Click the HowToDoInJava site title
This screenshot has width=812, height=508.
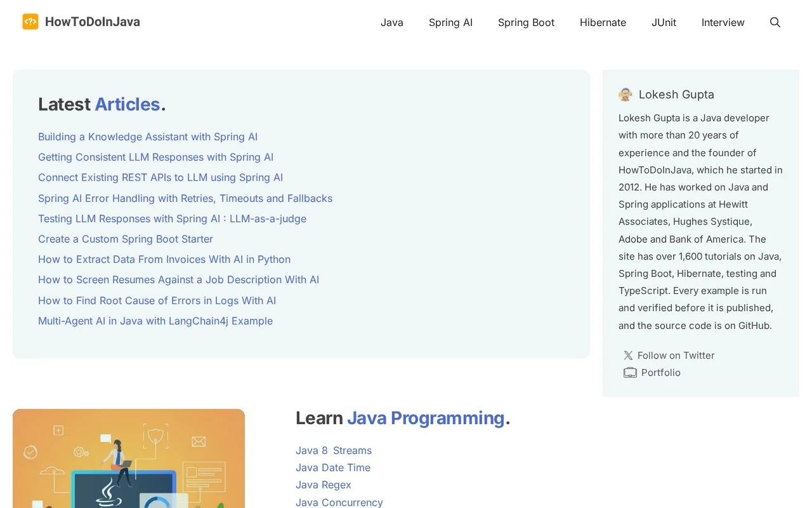(x=93, y=22)
